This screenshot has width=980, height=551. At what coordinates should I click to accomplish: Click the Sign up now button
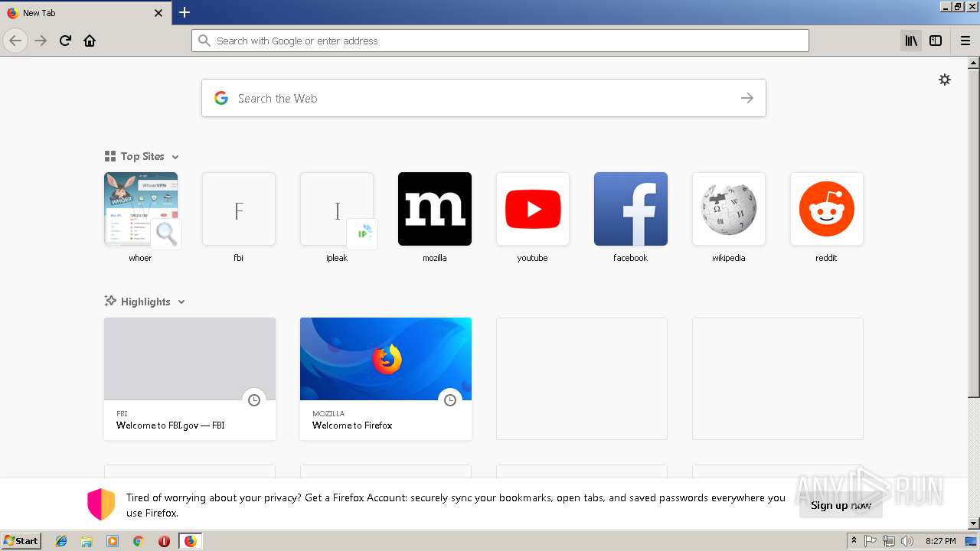pos(841,505)
